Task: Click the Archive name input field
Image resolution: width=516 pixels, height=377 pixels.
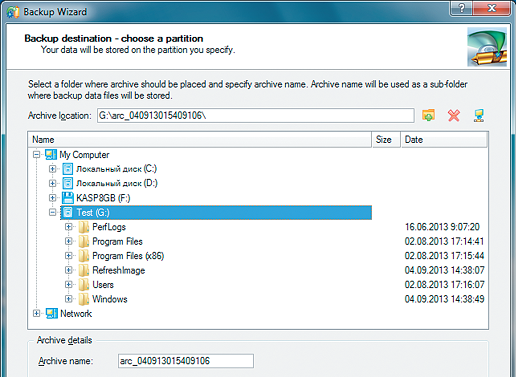Action: click(186, 361)
